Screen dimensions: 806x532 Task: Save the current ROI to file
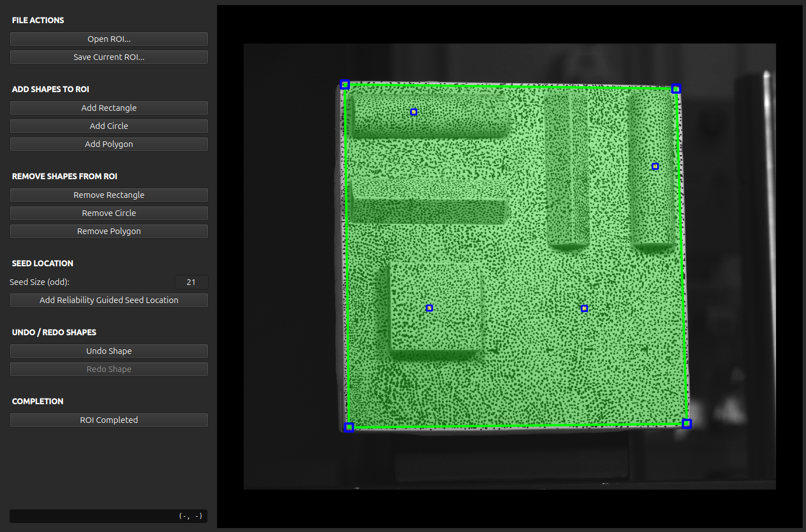(x=109, y=57)
